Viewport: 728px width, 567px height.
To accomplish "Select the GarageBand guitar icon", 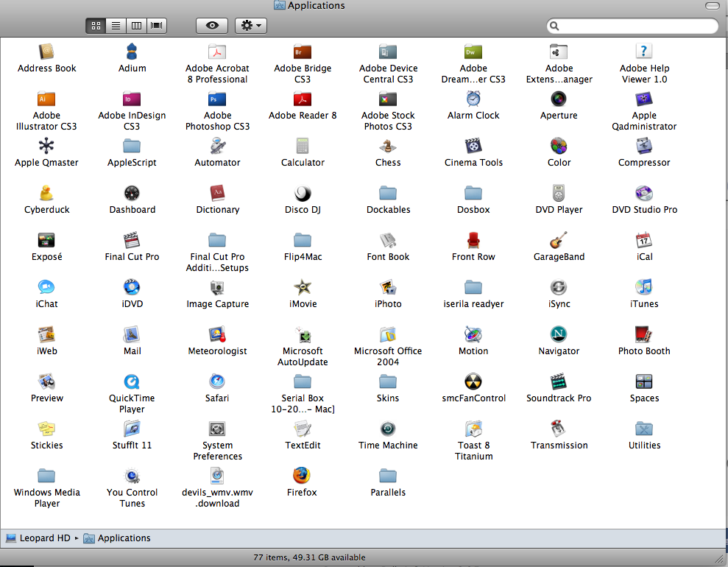I will (x=559, y=240).
